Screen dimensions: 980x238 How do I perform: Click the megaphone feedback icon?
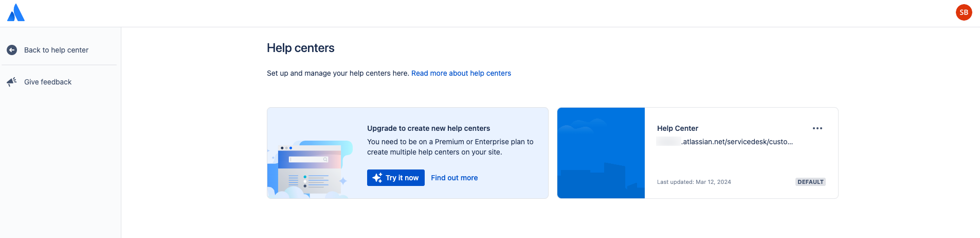click(x=12, y=82)
